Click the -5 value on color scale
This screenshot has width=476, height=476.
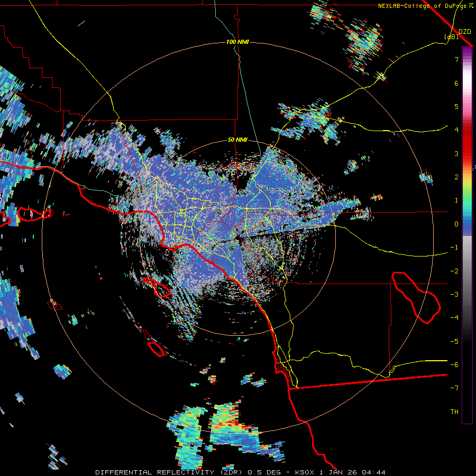[x=454, y=342]
